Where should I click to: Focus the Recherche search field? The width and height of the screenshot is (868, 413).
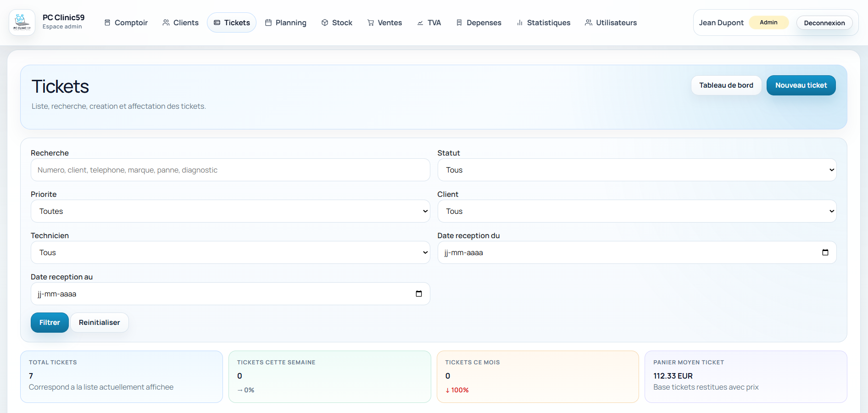[230, 170]
